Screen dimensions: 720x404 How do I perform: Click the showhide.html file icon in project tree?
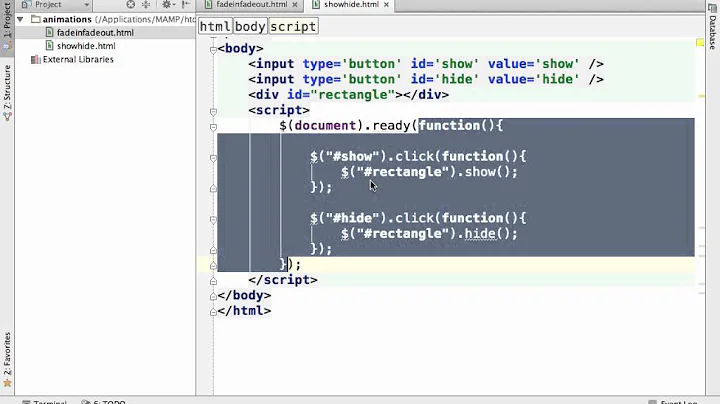tap(50, 45)
